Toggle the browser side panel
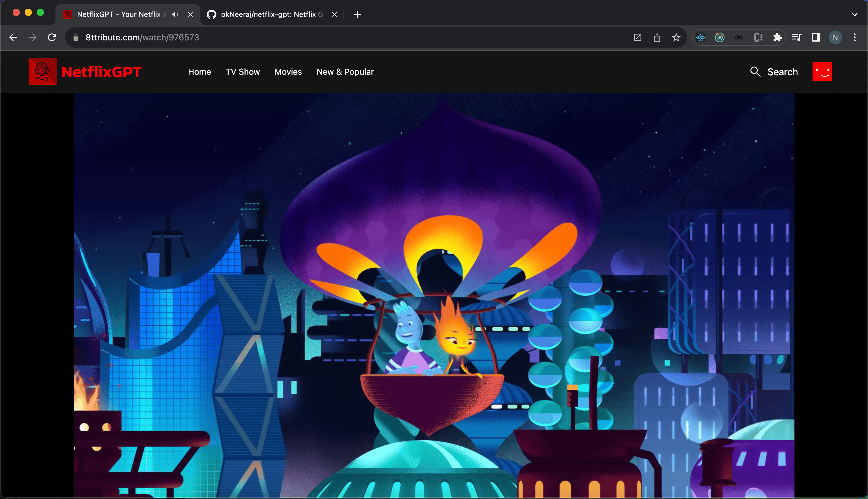Viewport: 868px width, 499px height. [x=816, y=37]
